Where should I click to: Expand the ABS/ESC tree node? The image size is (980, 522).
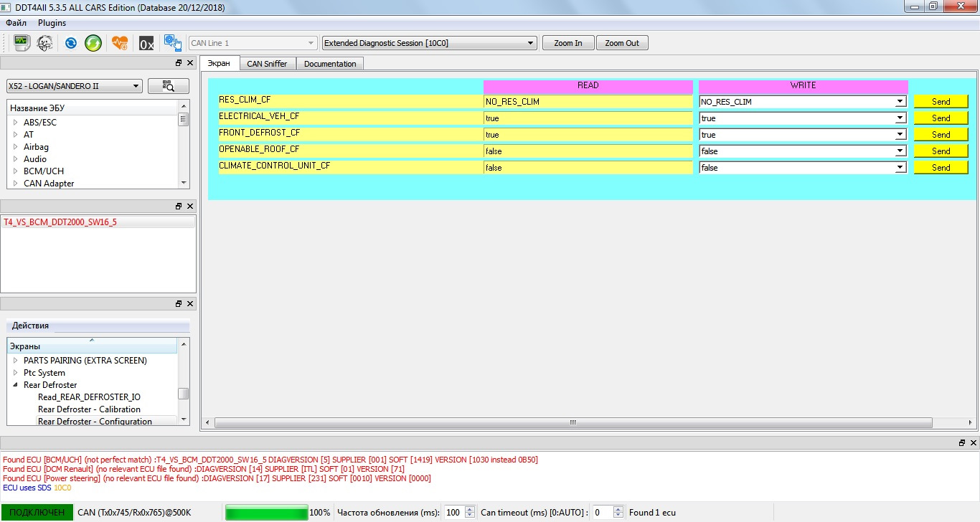point(15,123)
